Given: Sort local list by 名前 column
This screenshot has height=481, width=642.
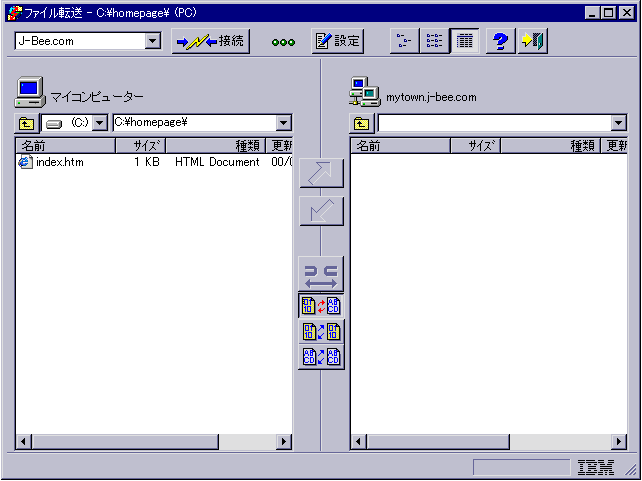Looking at the screenshot, I should [66, 146].
